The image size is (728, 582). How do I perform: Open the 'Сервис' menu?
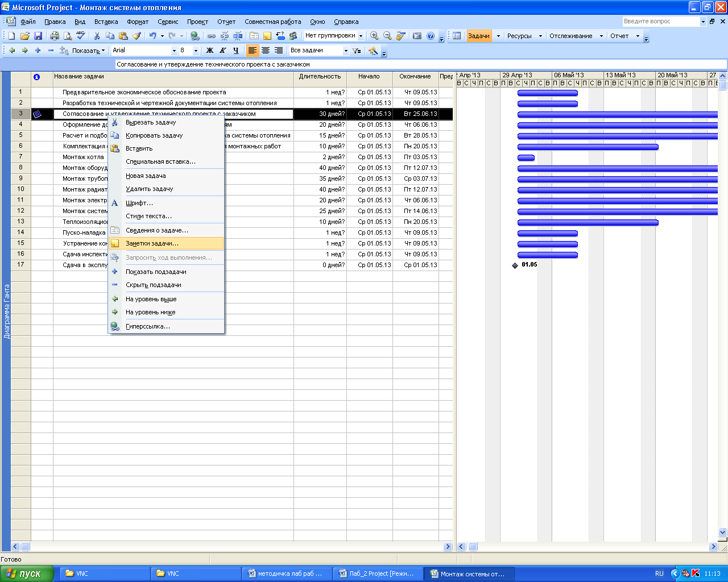coord(168,22)
